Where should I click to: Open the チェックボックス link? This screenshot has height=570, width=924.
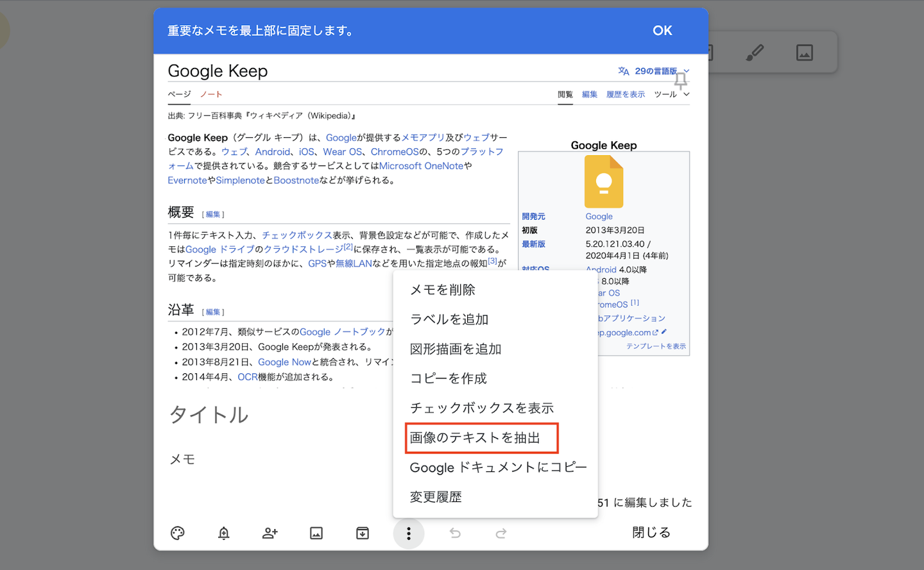(x=297, y=235)
